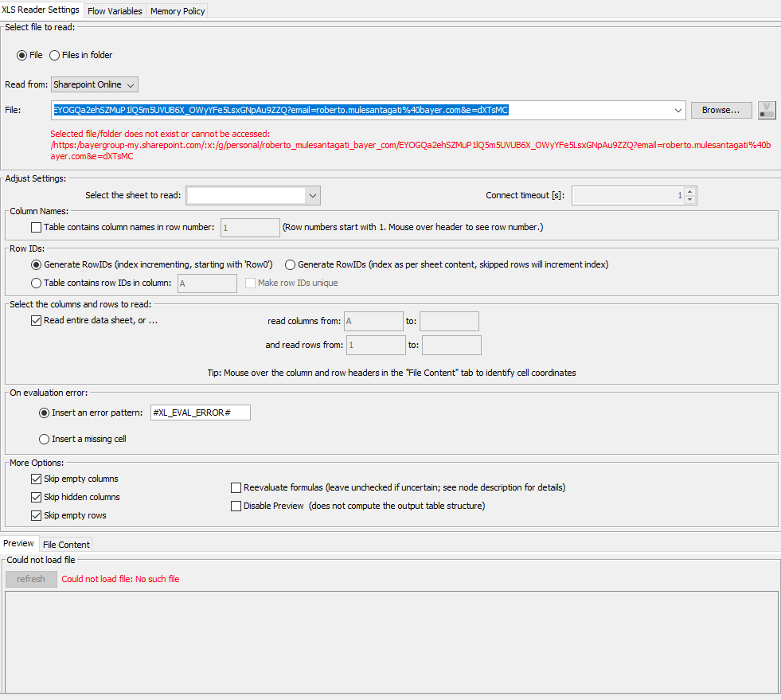Switch to the Preview tab
Image resolution: width=781 pixels, height=700 pixels.
pos(18,543)
